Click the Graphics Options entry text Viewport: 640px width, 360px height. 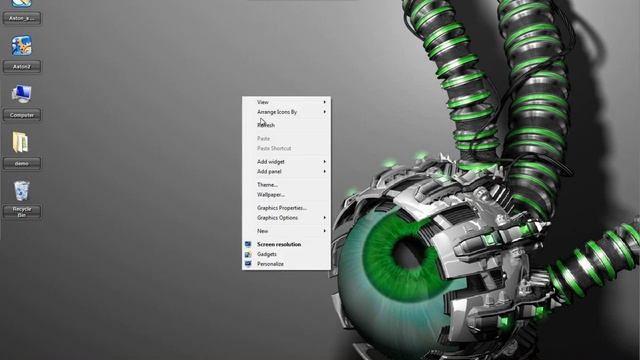278,218
